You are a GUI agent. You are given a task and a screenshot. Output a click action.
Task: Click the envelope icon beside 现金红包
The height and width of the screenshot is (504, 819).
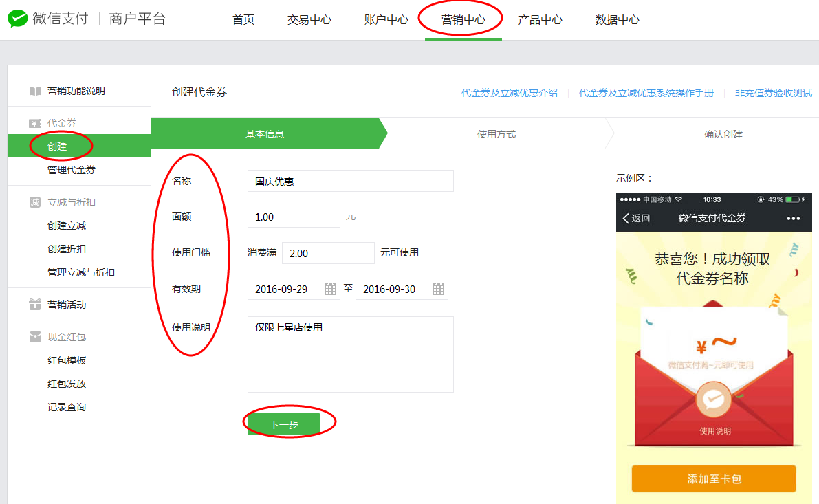point(35,337)
